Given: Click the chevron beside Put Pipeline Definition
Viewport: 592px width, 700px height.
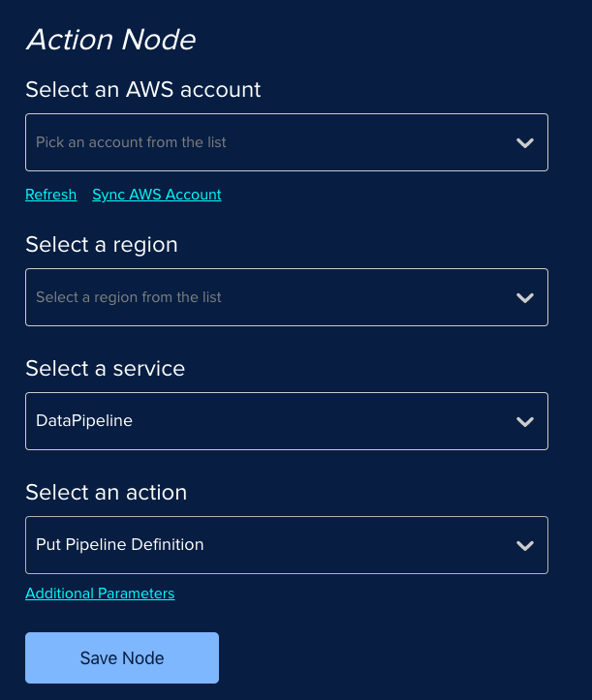Looking at the screenshot, I should coord(525,545).
